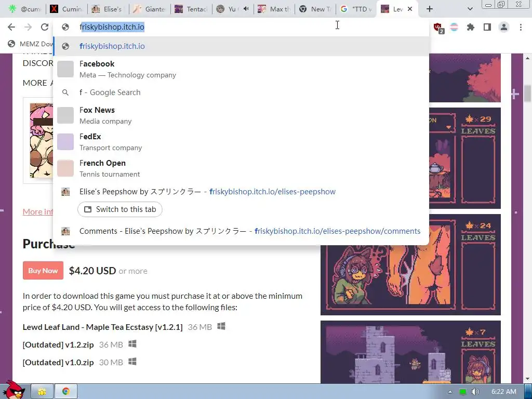Select the FedEx suggestion
This screenshot has width=532, height=399.
click(x=241, y=142)
